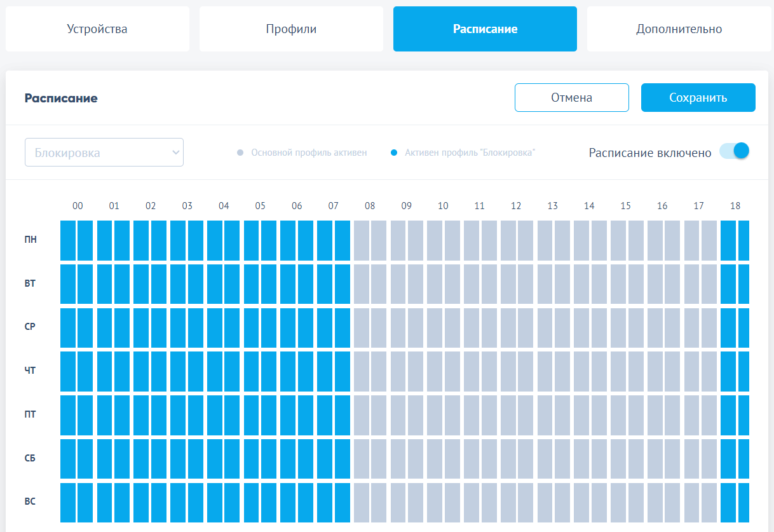Click ВС 07:30 second half-hour cell

(x=343, y=502)
